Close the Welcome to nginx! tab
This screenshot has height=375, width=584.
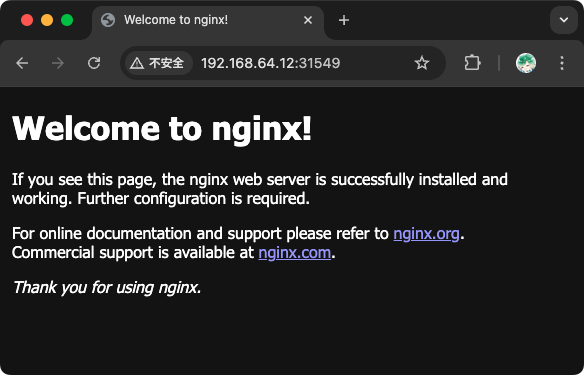pyautogui.click(x=308, y=20)
